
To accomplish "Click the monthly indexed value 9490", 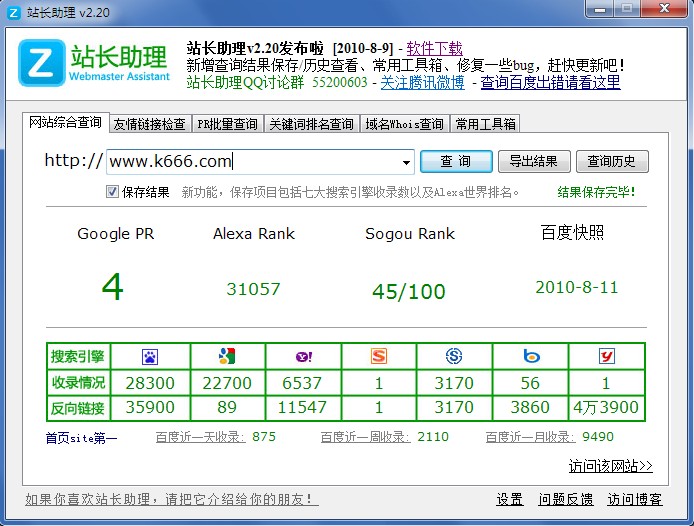I will coord(598,437).
